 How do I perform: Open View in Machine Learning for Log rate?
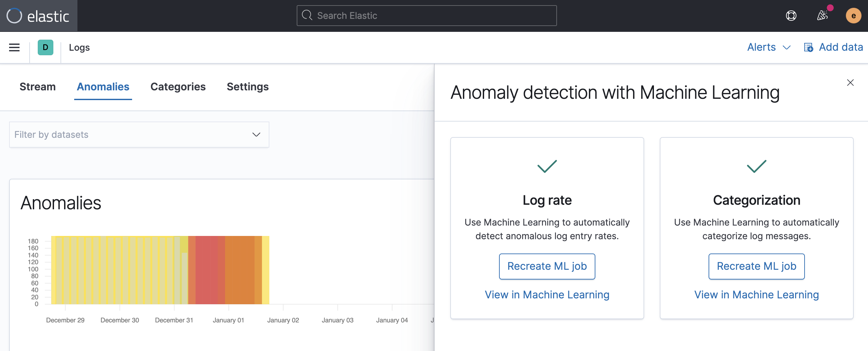click(x=547, y=294)
